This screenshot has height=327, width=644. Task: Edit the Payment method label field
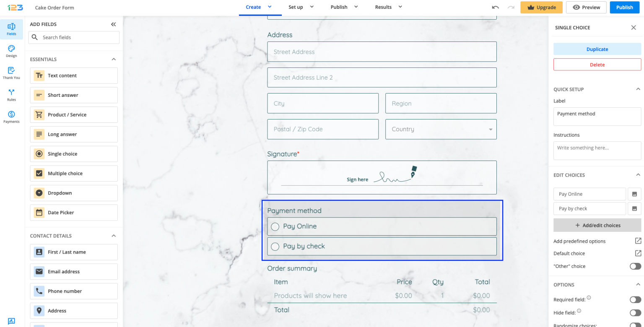[597, 117]
